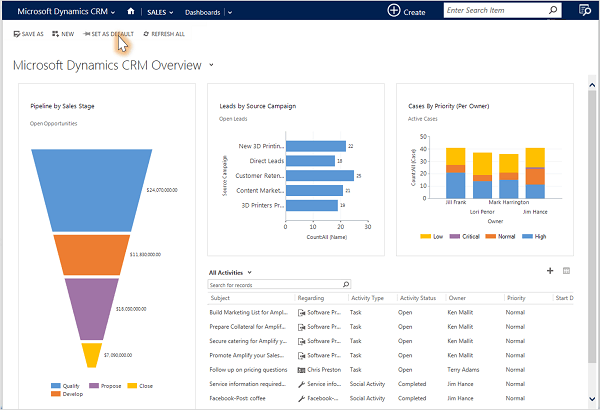
Task: Open the dashboard selector chevron beside Overview title
Action: tap(211, 65)
